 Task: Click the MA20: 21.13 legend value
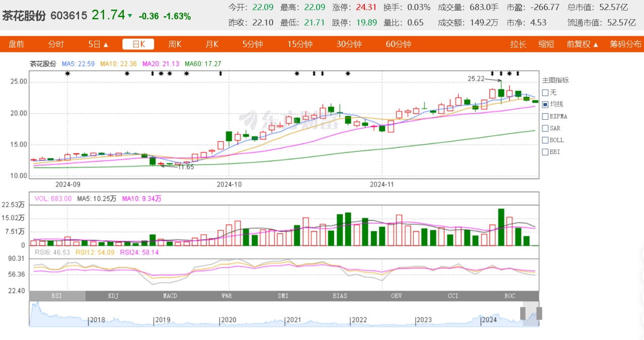(161, 64)
